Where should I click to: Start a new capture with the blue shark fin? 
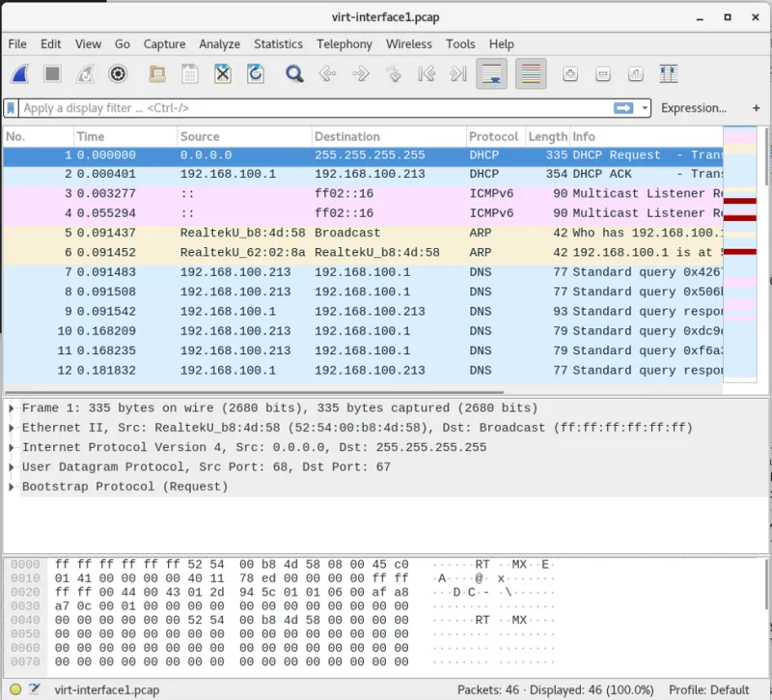click(21, 73)
